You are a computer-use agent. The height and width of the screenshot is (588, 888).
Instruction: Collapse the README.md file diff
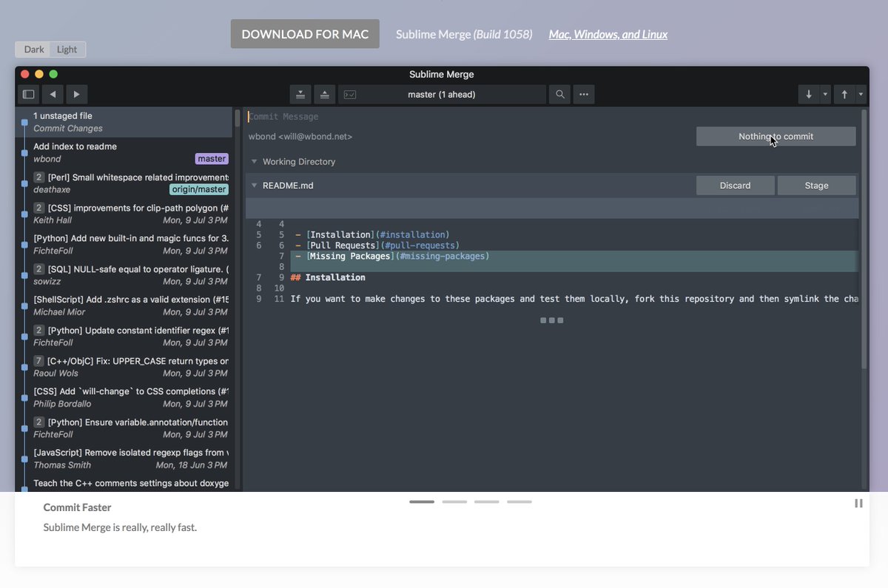coord(254,186)
